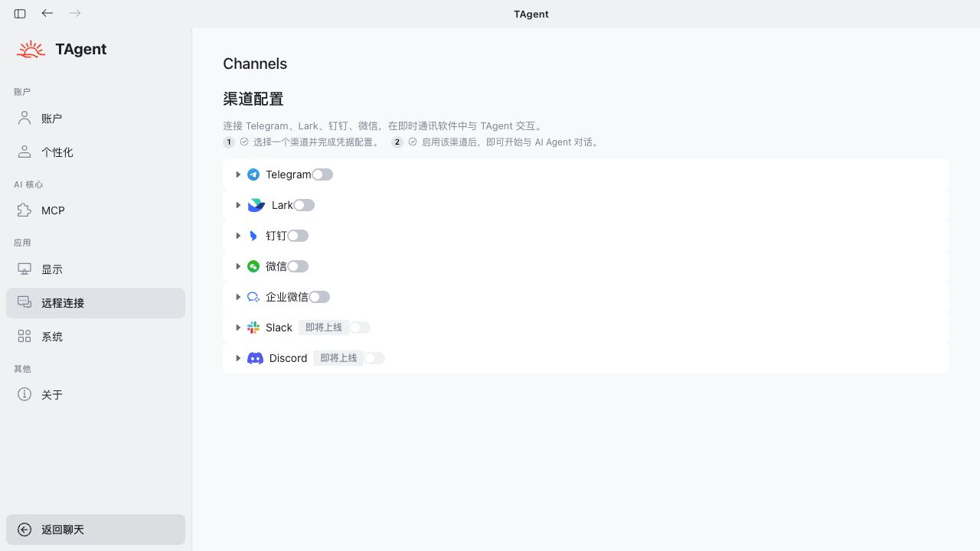Select 远程连接 in the sidebar
This screenshot has width=980, height=551.
pyautogui.click(x=96, y=302)
